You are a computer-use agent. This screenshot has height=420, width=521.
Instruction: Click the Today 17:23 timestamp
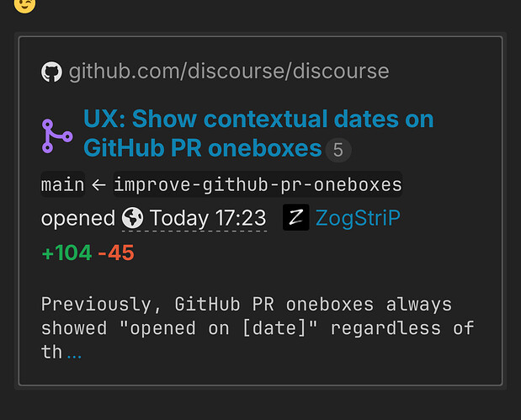point(208,218)
